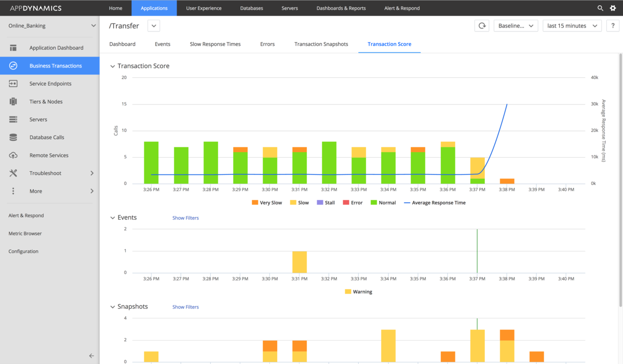Open the User Experience top menu
The image size is (623, 364).
[204, 8]
